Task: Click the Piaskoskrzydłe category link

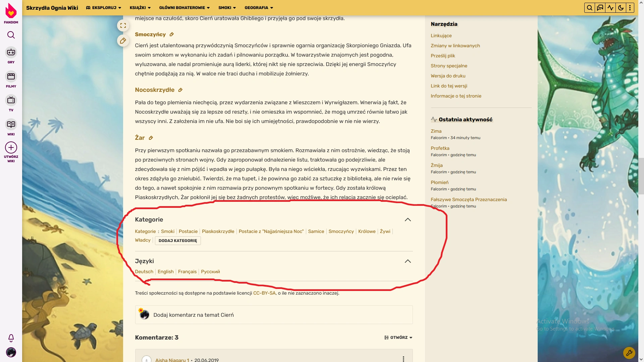Action: coord(218,231)
